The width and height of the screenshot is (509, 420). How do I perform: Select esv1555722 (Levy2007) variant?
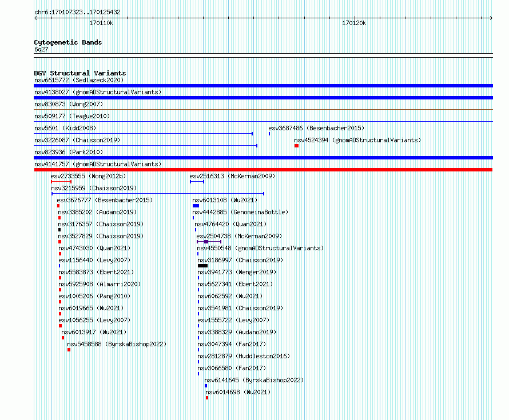tap(233, 320)
